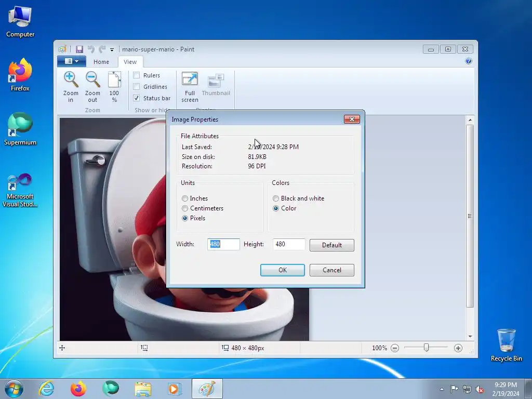This screenshot has height=399, width=532.
Task: Launch Supermium from the taskbar
Action: (111, 389)
